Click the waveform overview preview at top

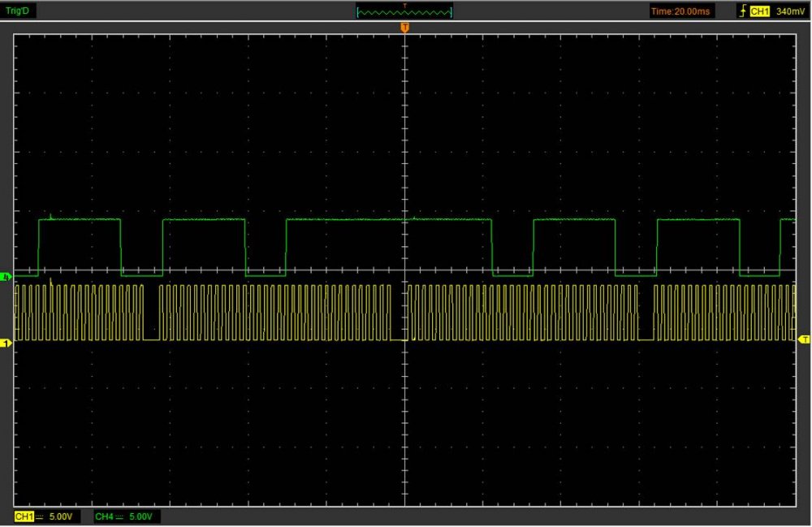[404, 12]
